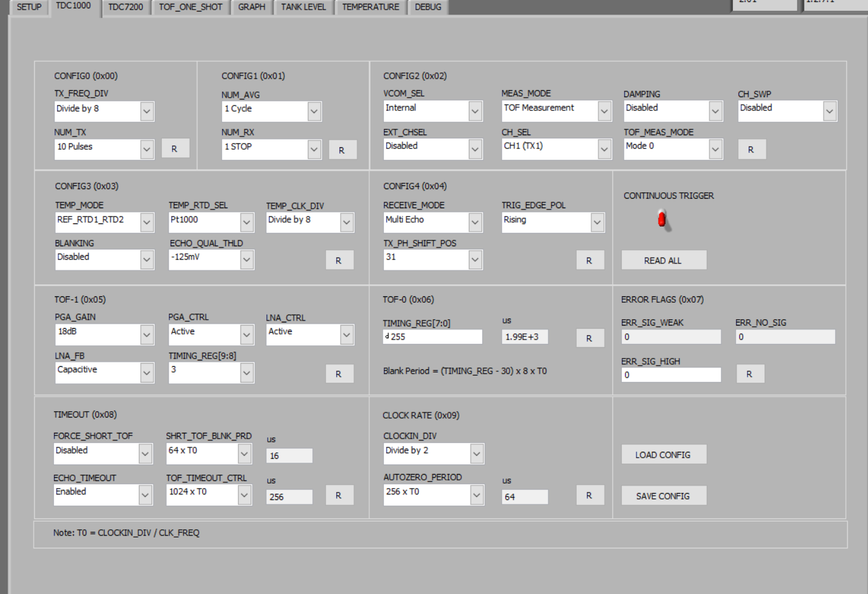Change the MEAS_MODE dropdown selection
This screenshot has width=868, height=594.
coord(556,111)
